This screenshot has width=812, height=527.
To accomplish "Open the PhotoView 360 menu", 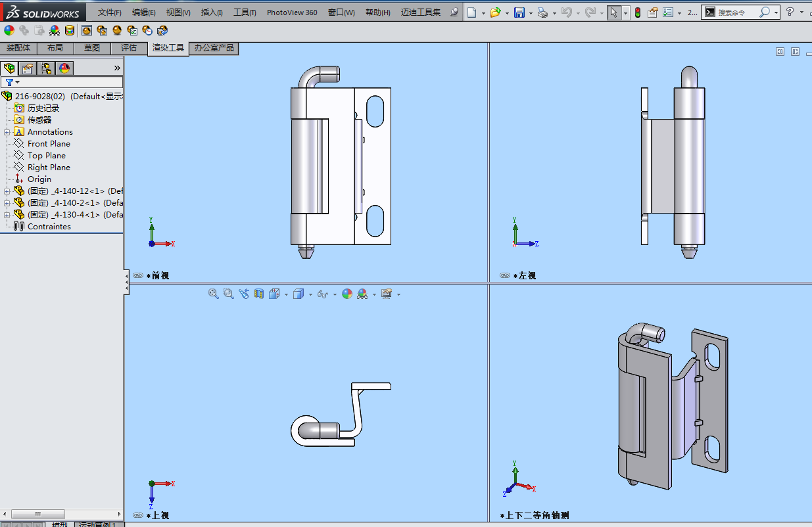I will click(x=292, y=12).
